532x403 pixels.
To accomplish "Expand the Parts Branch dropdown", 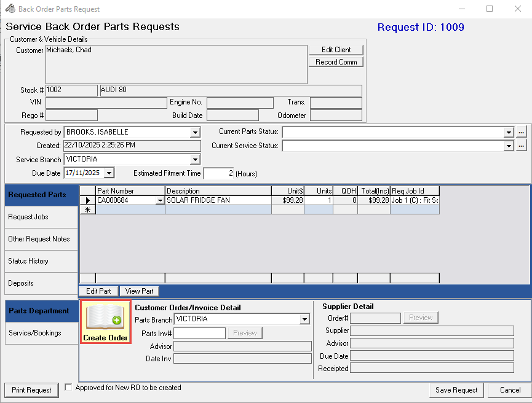I will pyautogui.click(x=304, y=319).
